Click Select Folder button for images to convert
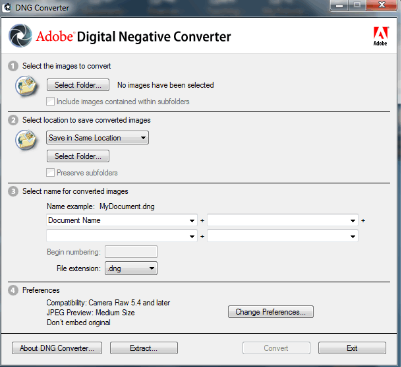 [x=78, y=85]
